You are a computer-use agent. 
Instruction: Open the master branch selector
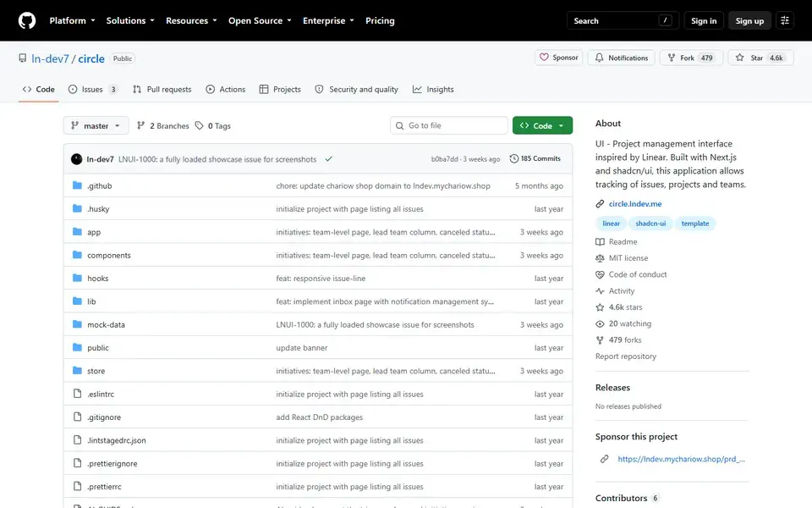(x=96, y=125)
